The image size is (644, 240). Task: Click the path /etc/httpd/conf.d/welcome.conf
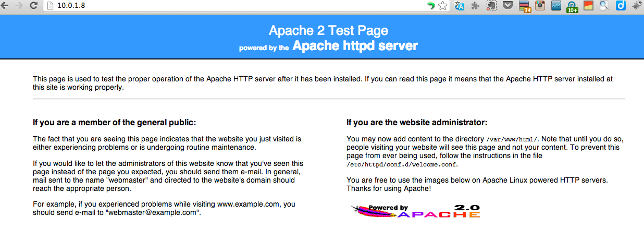[x=402, y=164]
